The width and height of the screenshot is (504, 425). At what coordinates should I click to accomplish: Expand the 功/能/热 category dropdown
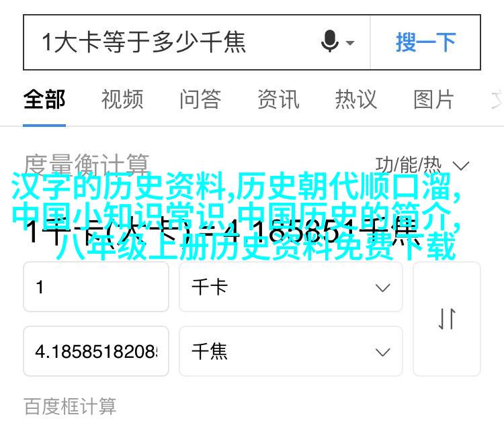(x=422, y=166)
